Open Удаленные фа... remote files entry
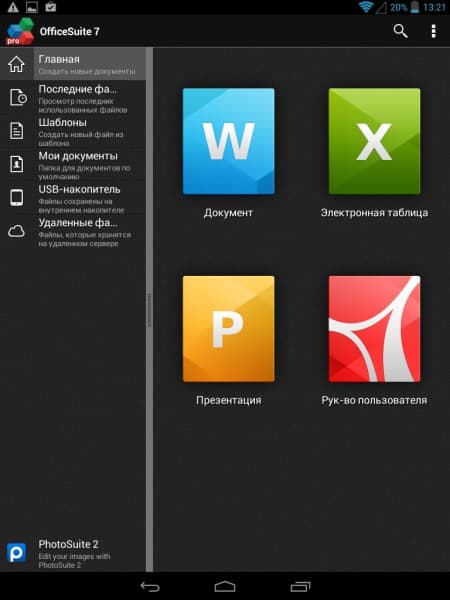 click(73, 231)
